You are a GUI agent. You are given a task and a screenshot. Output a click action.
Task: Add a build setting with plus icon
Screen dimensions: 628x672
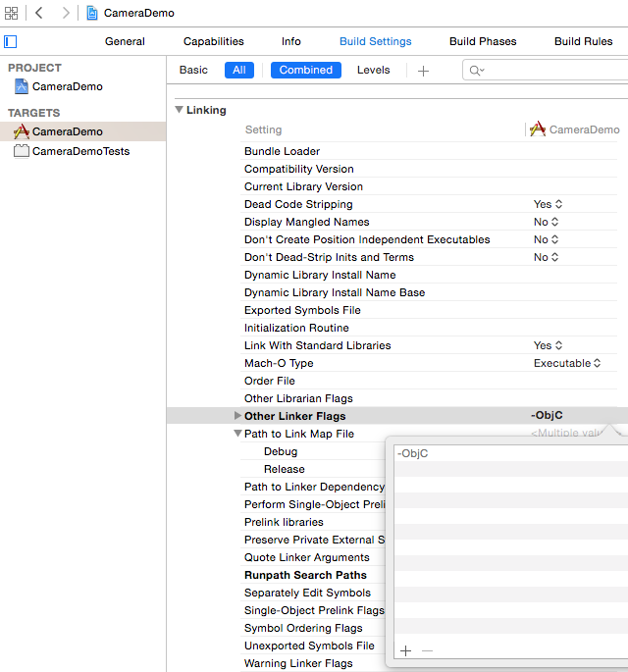[423, 71]
